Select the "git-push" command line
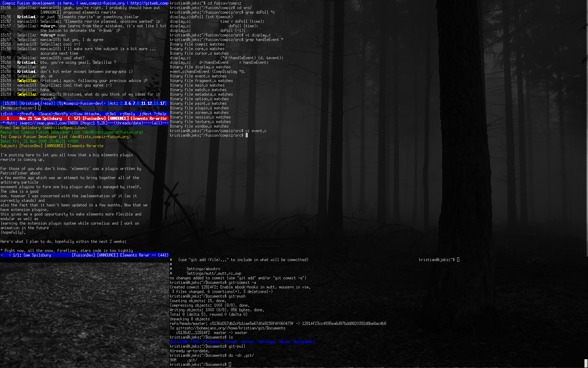This screenshot has height=368, width=588. (208, 296)
